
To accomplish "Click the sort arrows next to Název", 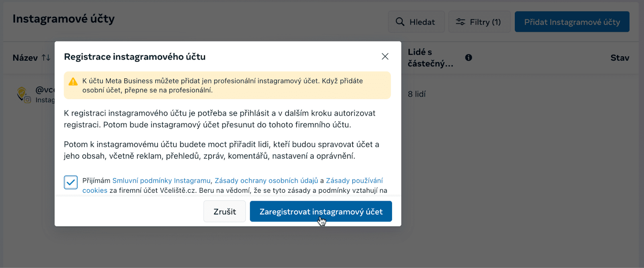I will [x=46, y=58].
